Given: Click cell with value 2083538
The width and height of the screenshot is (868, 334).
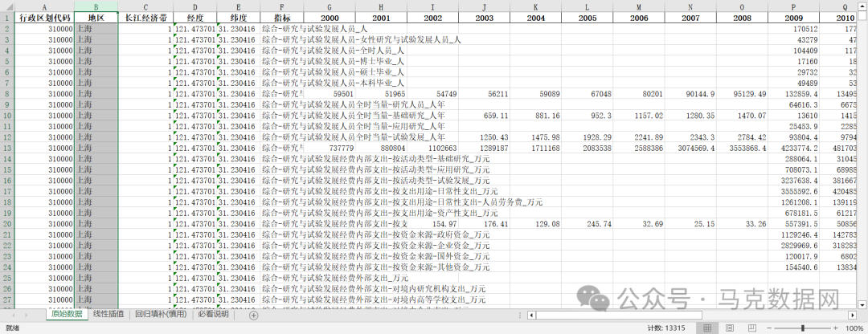Looking at the screenshot, I should [587, 148].
